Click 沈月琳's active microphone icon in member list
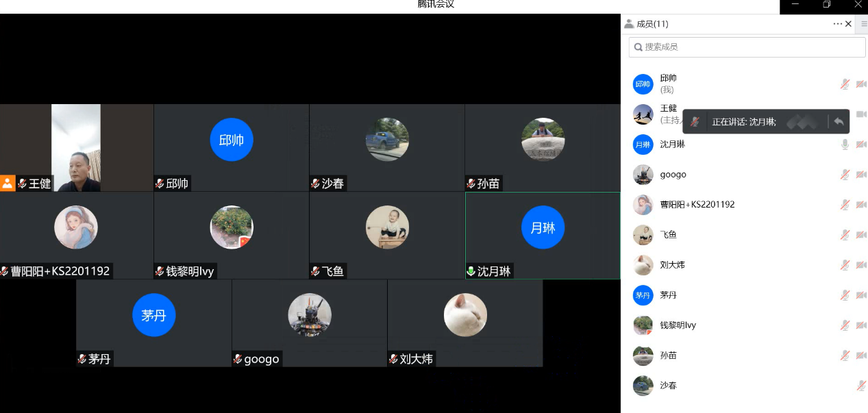868x413 pixels. coord(845,145)
